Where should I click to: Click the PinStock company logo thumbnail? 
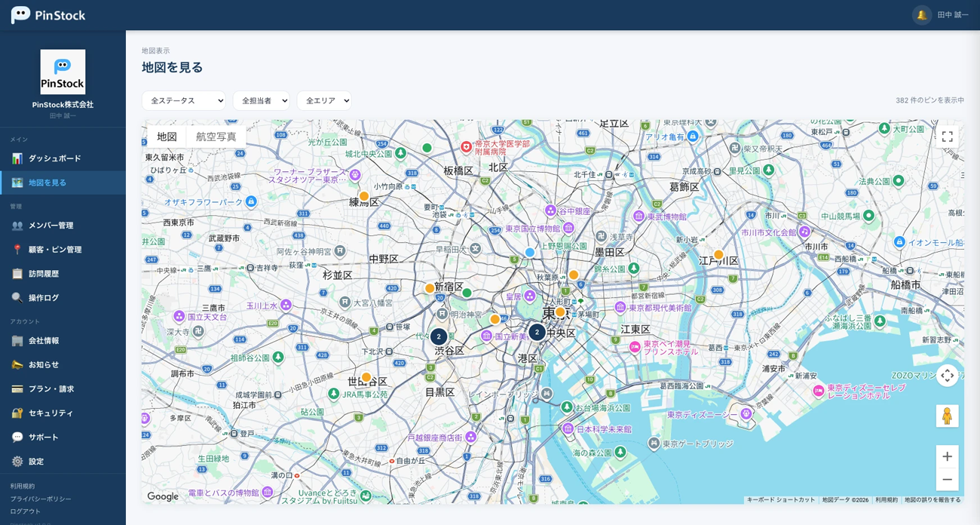tap(63, 72)
